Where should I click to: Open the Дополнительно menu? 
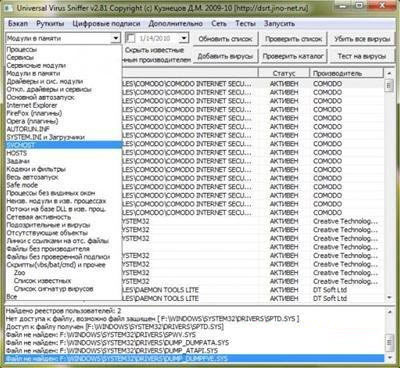pos(176,24)
